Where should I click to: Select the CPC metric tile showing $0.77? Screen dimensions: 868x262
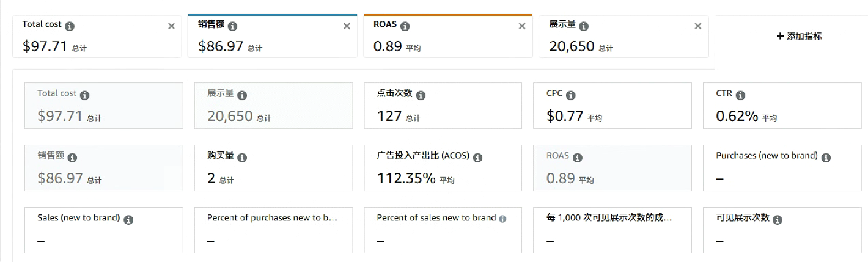[612, 106]
